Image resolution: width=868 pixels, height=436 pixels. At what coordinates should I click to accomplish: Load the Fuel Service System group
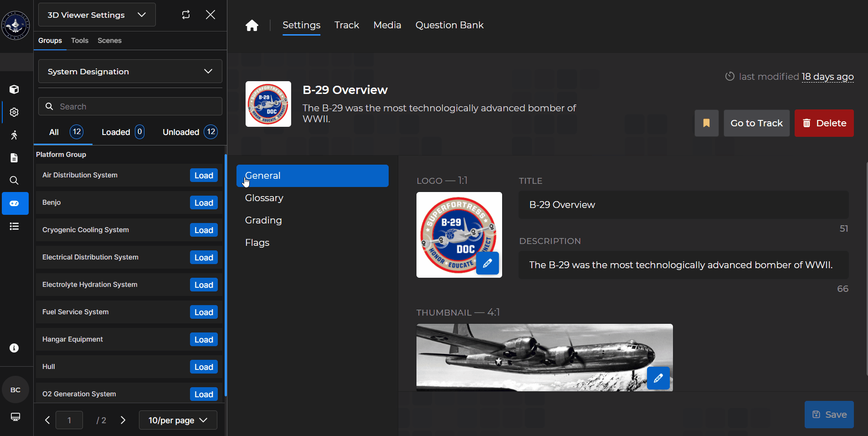tap(204, 312)
